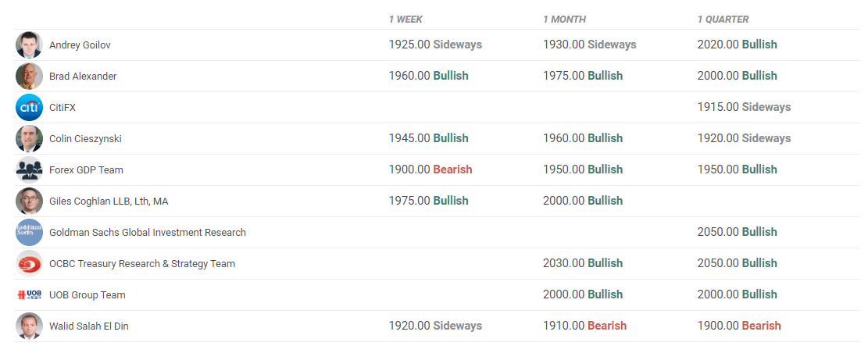Click Brad Alexander's avatar picture
Screen dimensions: 868x346
(x=29, y=77)
